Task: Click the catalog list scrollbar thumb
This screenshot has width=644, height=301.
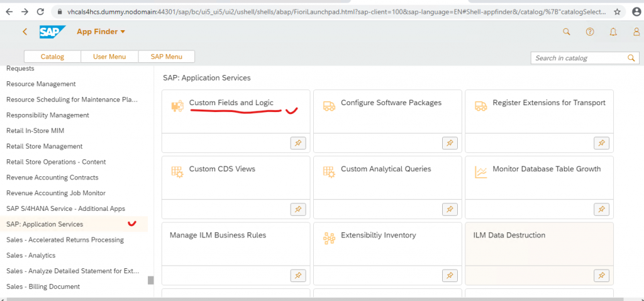Action: click(151, 280)
